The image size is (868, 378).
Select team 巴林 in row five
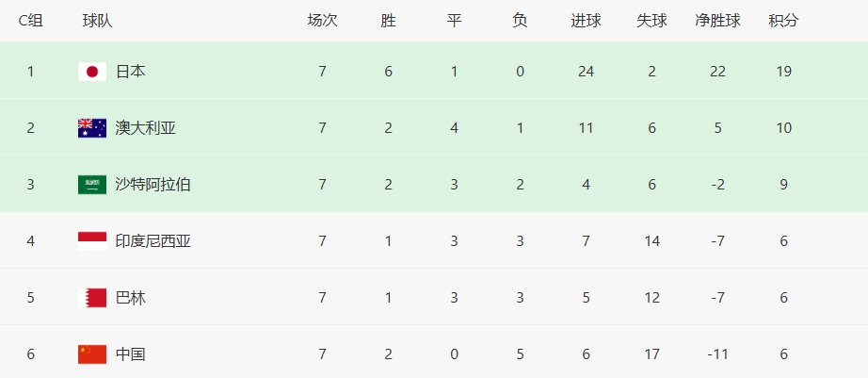[131, 298]
